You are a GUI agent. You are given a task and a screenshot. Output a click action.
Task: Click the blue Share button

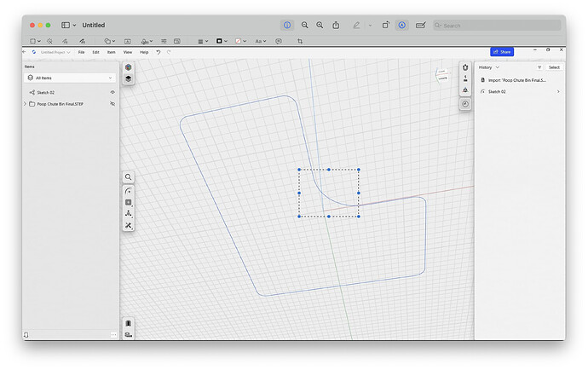(502, 52)
